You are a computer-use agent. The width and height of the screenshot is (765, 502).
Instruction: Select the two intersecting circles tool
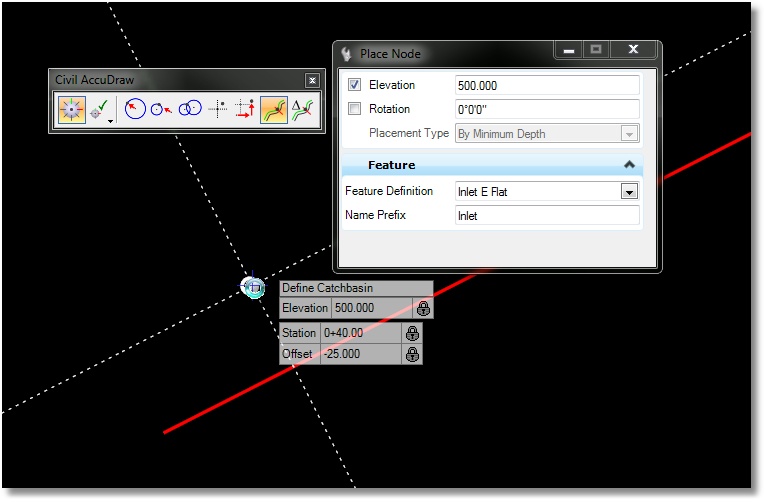(x=190, y=108)
